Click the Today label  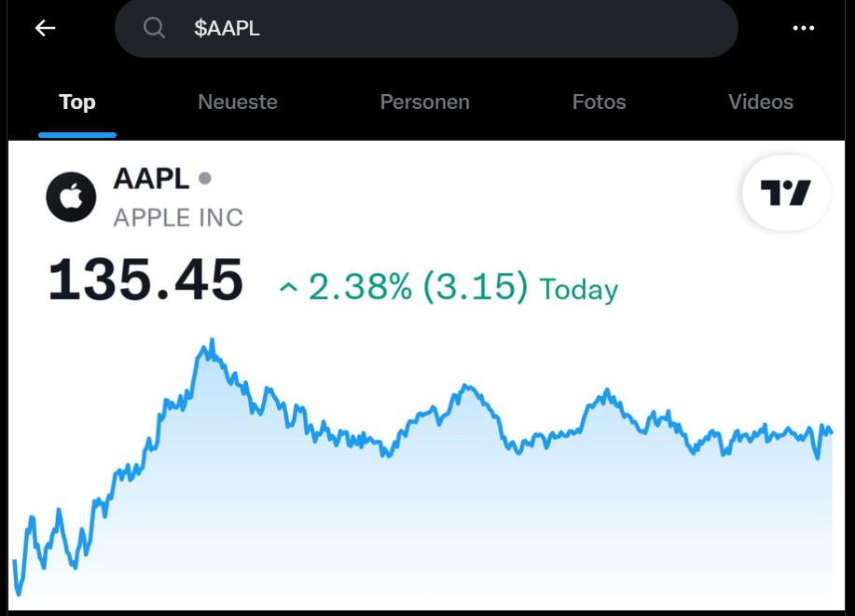click(578, 289)
